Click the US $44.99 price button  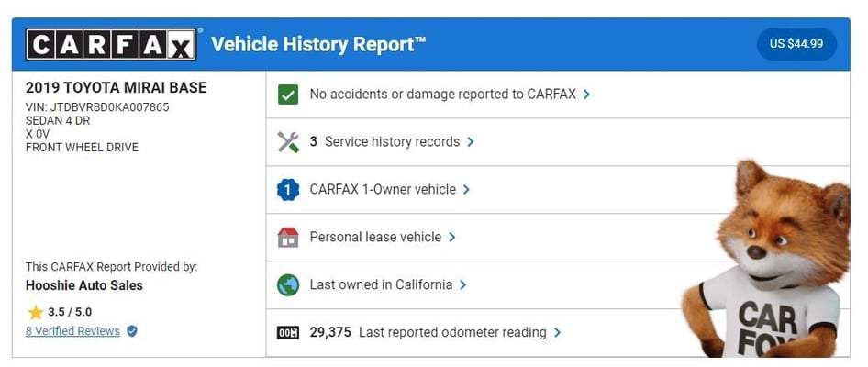tap(796, 44)
